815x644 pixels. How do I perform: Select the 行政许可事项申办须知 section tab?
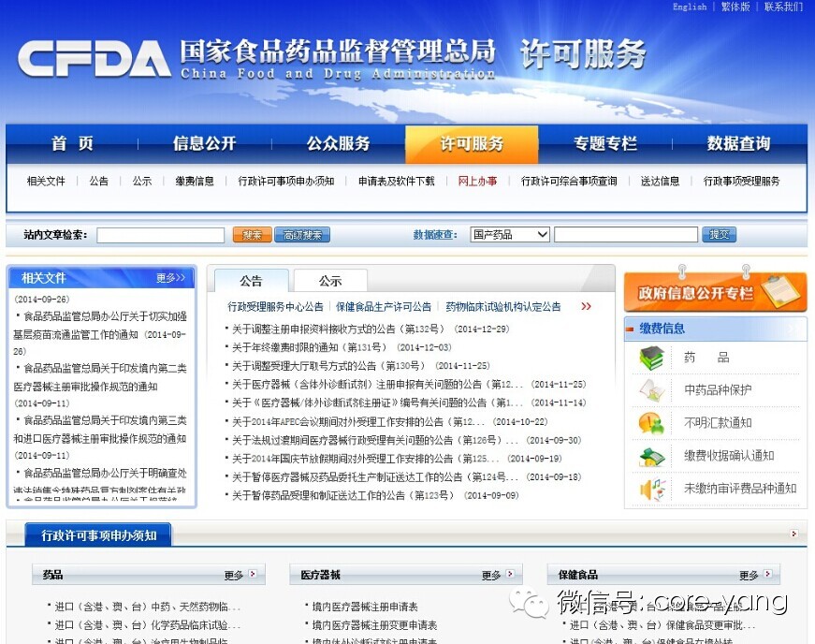click(98, 534)
